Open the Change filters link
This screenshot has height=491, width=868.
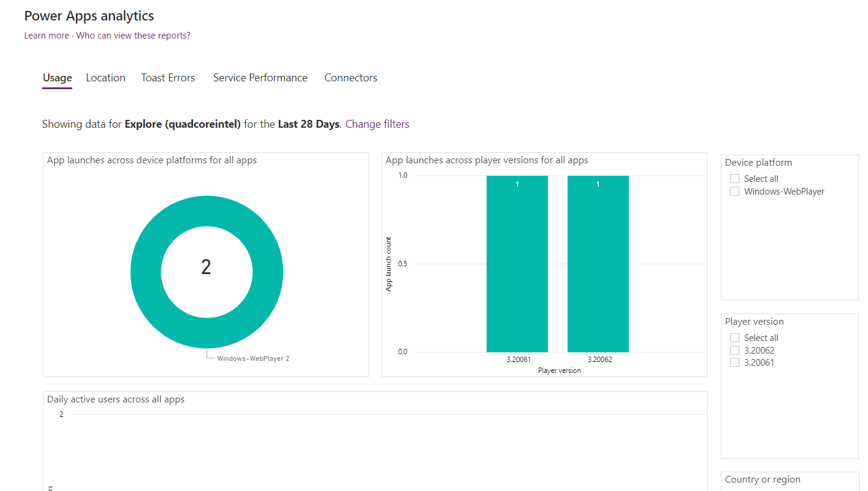[377, 124]
